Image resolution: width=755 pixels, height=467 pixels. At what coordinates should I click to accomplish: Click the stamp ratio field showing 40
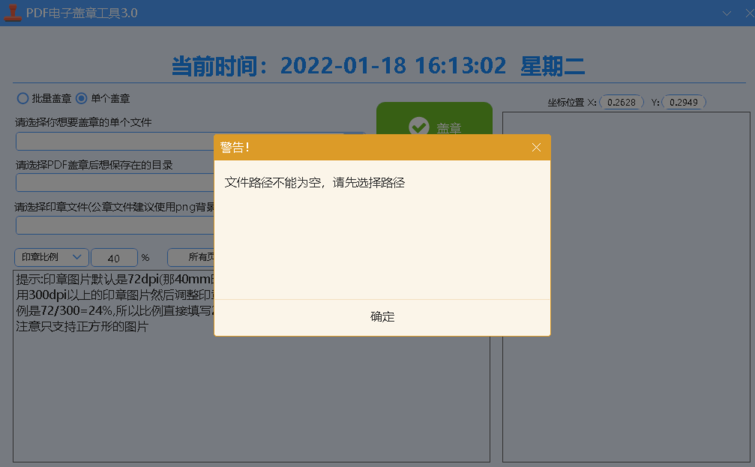[x=114, y=258]
